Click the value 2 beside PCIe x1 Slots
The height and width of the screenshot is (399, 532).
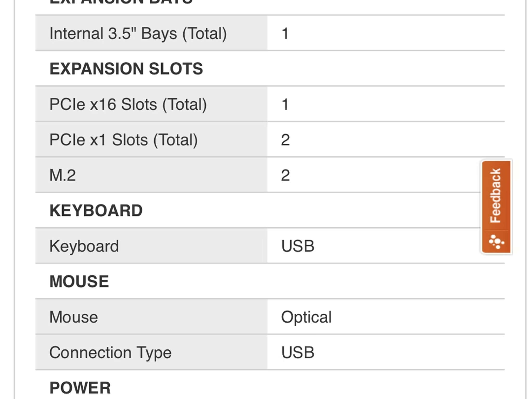pos(285,140)
